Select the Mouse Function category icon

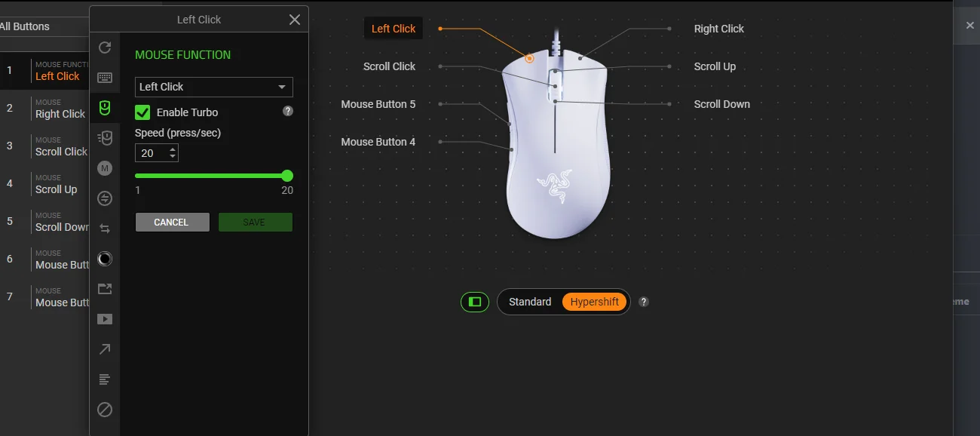[105, 108]
